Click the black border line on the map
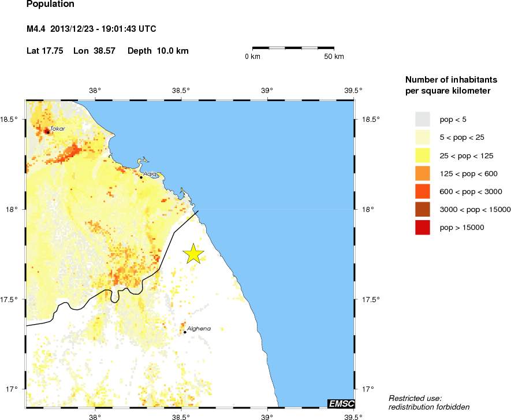The width and height of the screenshot is (511, 420). [x=159, y=269]
